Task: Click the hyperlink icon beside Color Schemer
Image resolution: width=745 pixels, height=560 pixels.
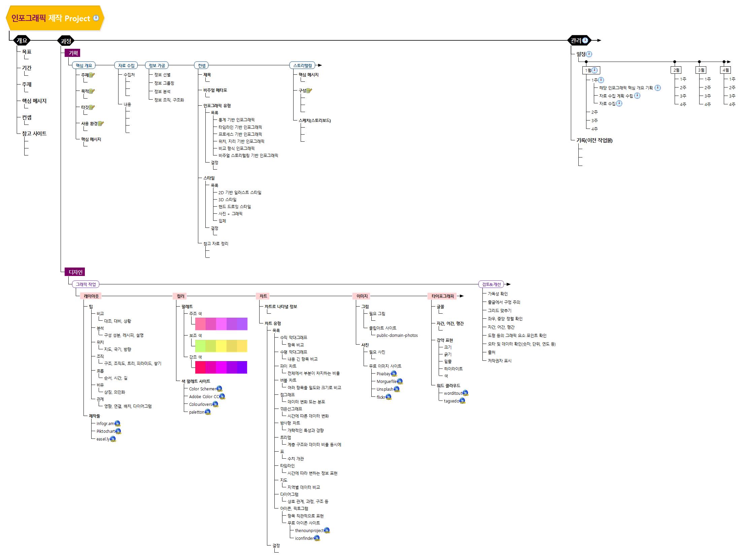Action: [219, 389]
